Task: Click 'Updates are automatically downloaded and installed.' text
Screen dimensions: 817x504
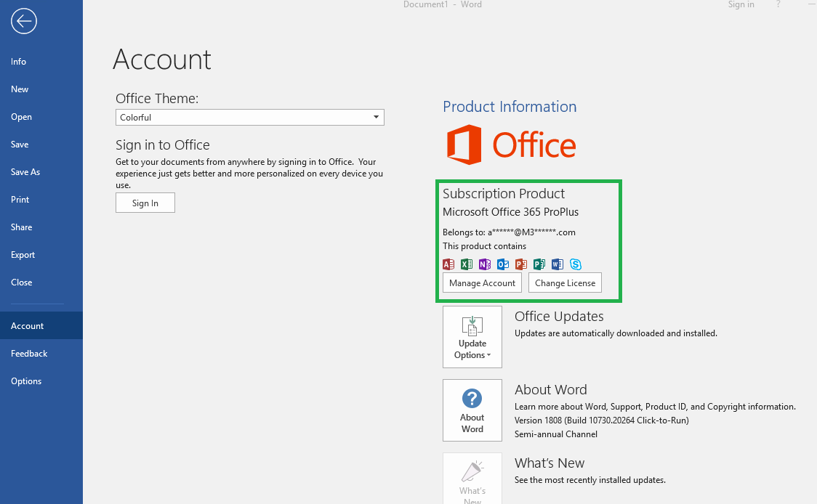Action: (616, 333)
